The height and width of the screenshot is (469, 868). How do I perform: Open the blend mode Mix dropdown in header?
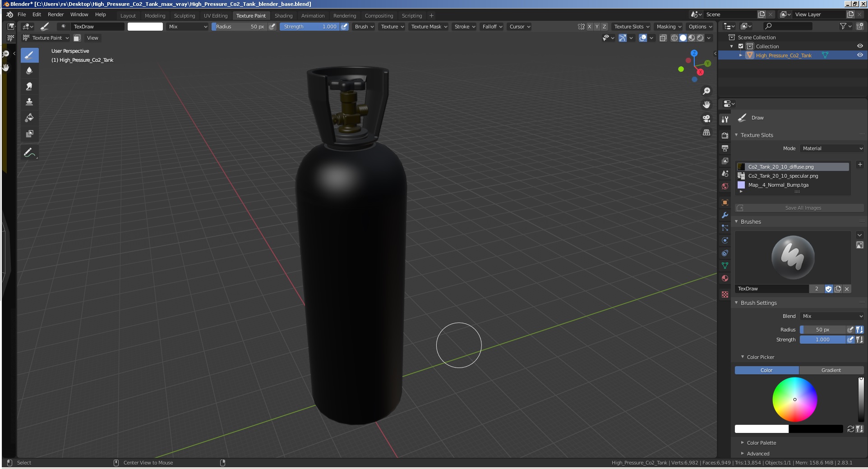(x=188, y=27)
